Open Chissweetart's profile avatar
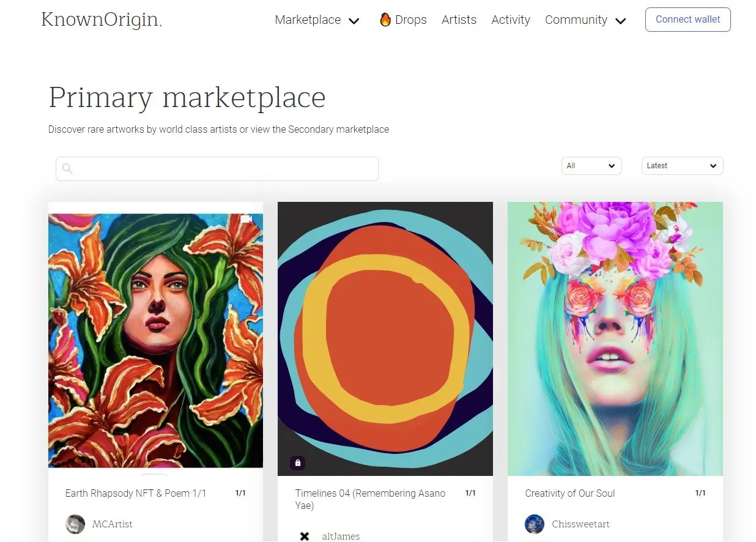The width and height of the screenshot is (756, 542). (535, 524)
